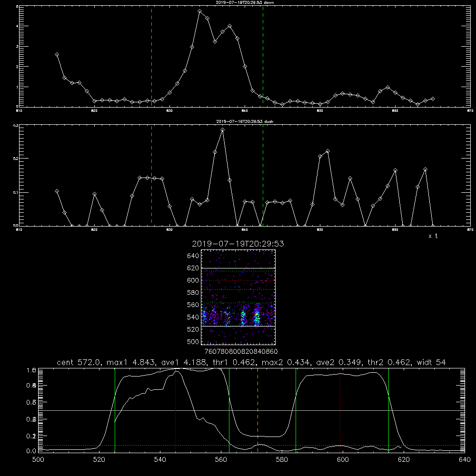Click the '620' x-axis label of the bottom plot
Screen dimensions: 476x476
coord(404,460)
